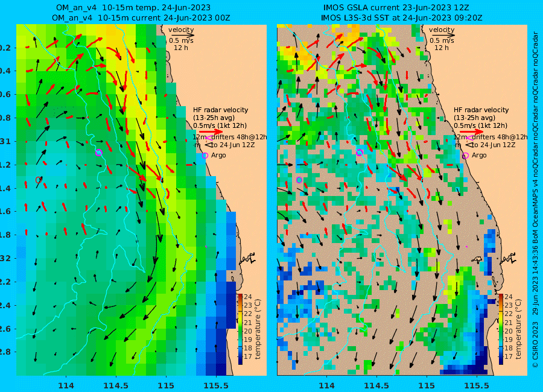Click left panel 'temperature (°C)' axis label
This screenshot has width=543, height=392.
[x=257, y=329]
